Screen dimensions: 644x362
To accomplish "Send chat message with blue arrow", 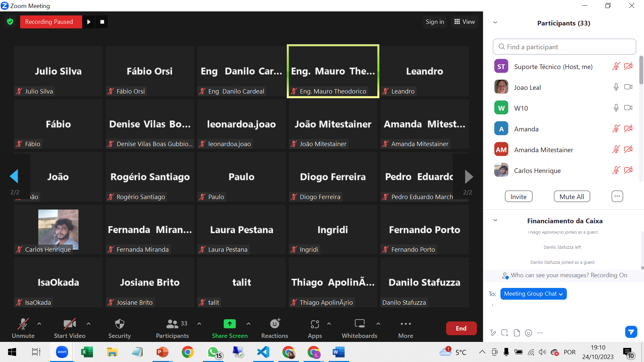I will tap(631, 332).
